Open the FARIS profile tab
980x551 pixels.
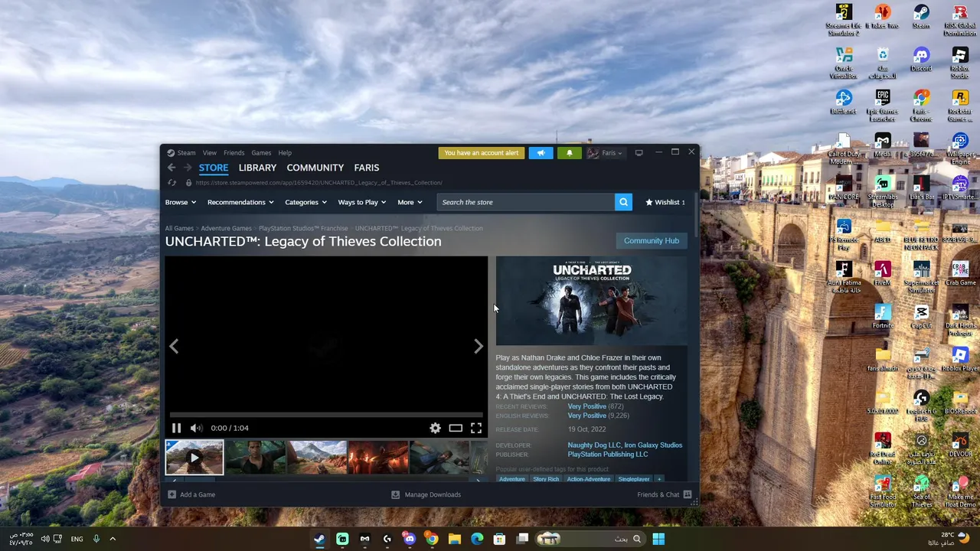367,168
